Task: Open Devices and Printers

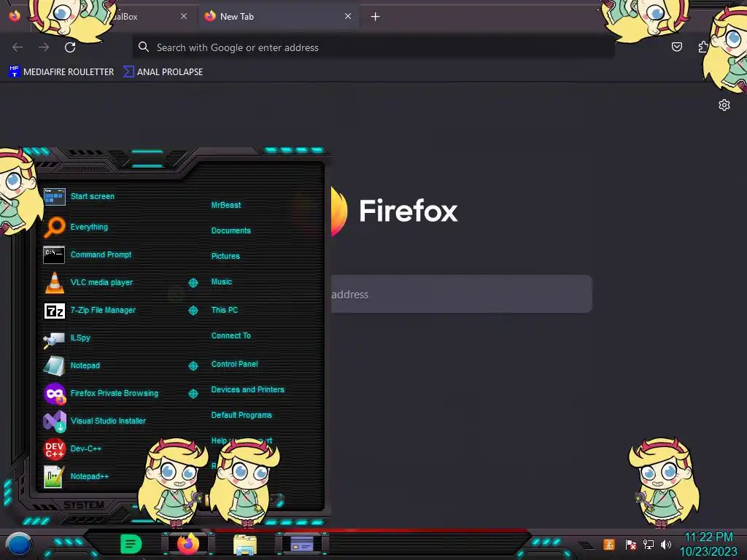Action: coord(248,389)
